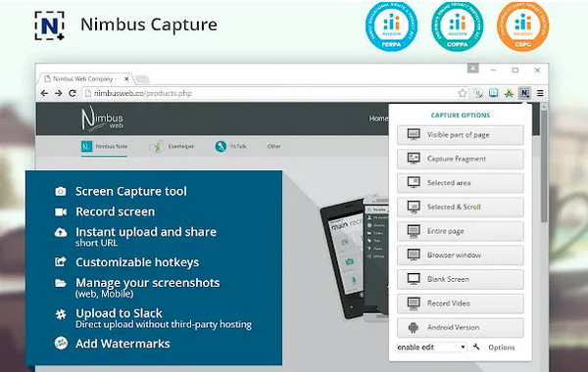Viewport: 588px width, 372px height.
Task: Switch to the Everhelper tab label
Action: coord(180,147)
